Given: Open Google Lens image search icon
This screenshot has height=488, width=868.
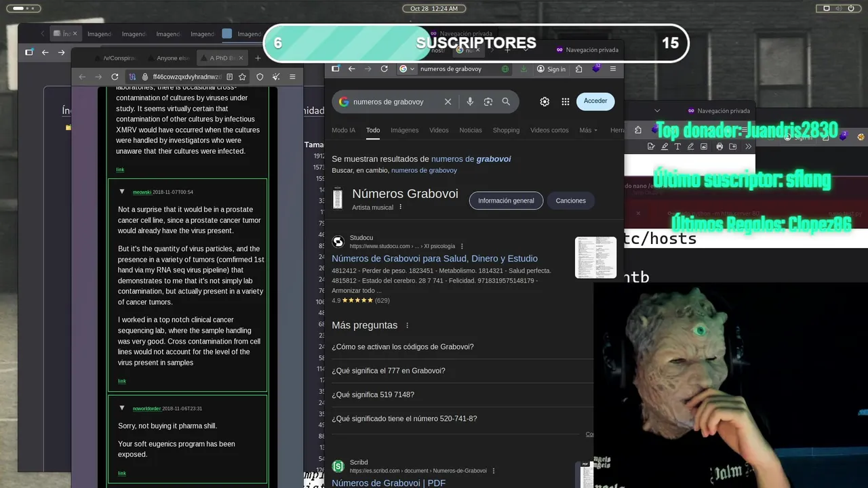Looking at the screenshot, I should pyautogui.click(x=488, y=102).
